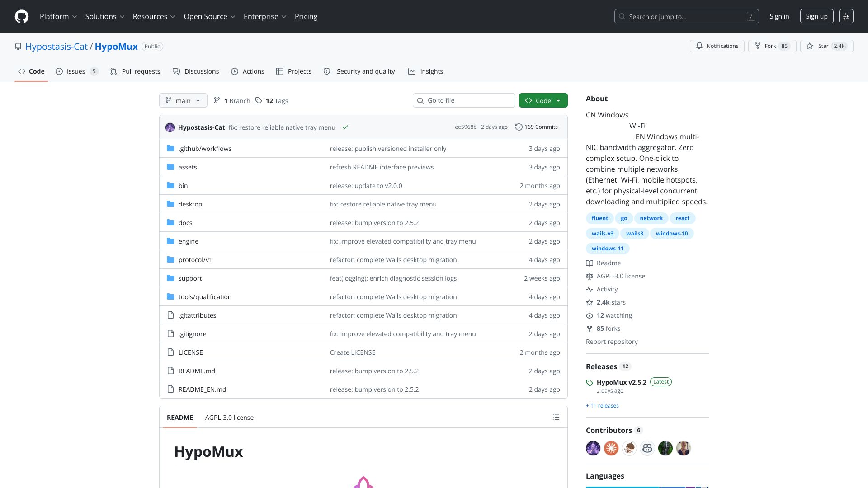Star the HypoMux repository
868x488 pixels.
tap(826, 46)
